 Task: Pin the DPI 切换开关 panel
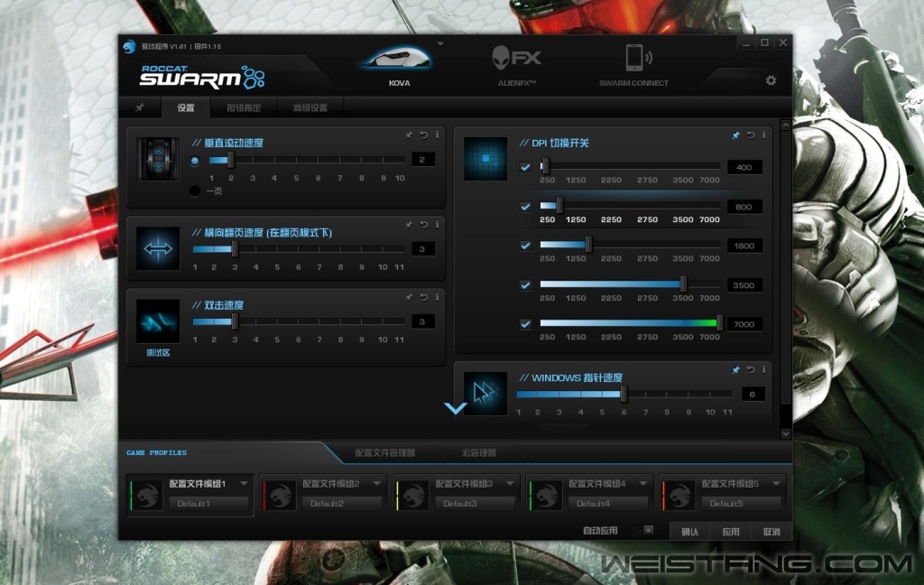735,135
